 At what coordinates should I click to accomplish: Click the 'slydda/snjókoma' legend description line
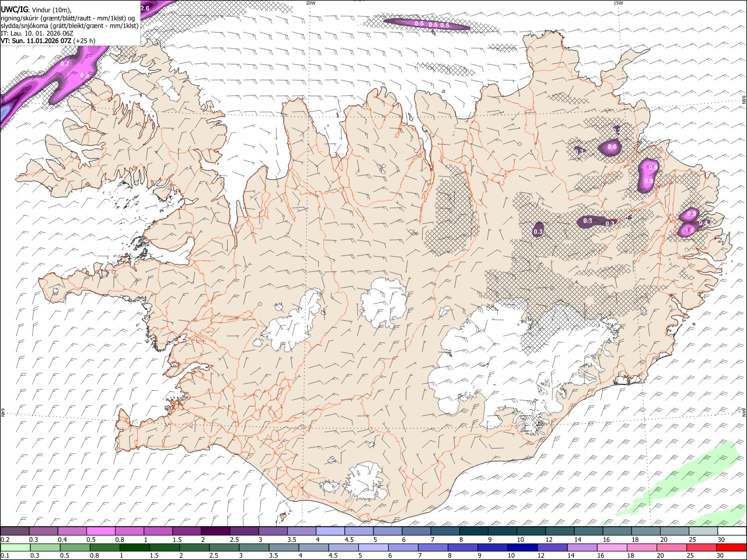[69, 26]
